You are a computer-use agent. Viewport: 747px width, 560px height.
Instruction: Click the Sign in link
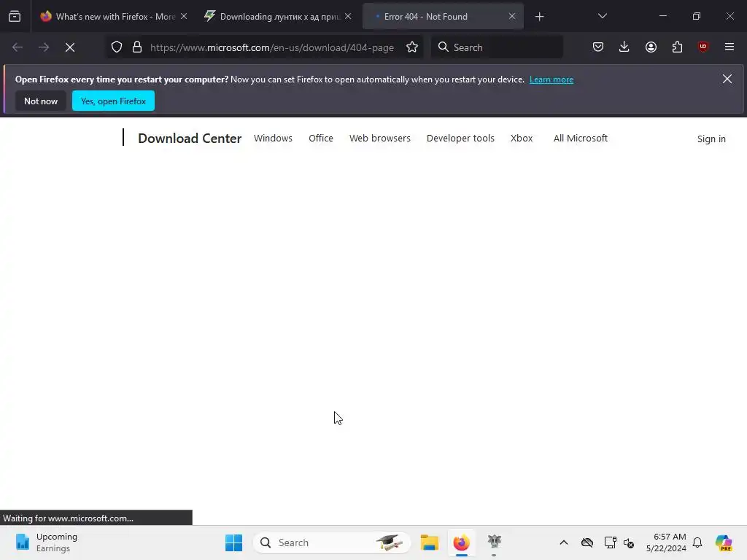(711, 139)
